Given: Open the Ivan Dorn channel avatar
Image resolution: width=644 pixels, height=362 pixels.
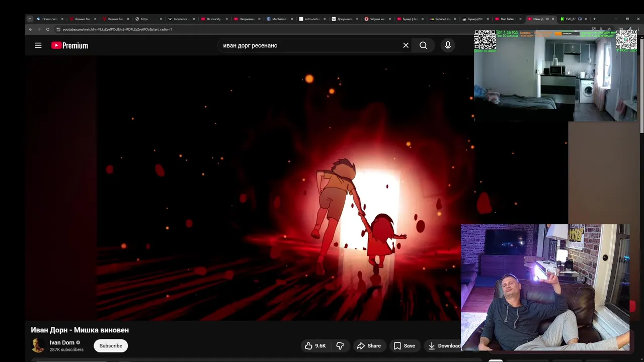Looking at the screenshot, I should pos(38,346).
